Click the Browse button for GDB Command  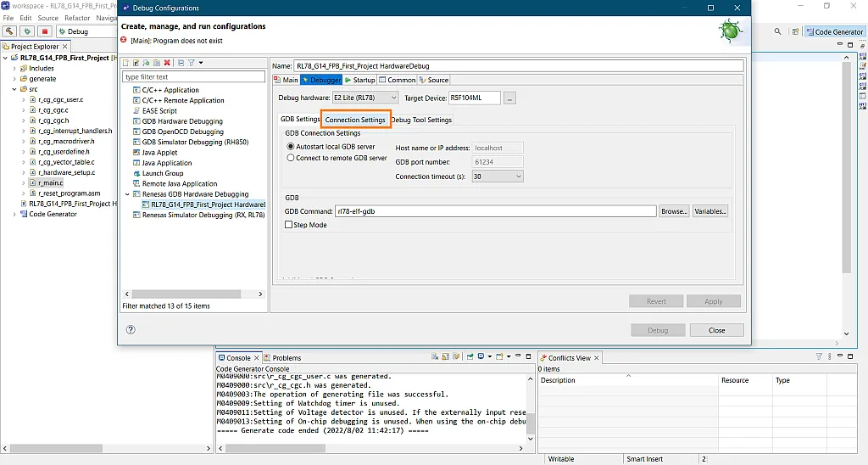coord(674,211)
